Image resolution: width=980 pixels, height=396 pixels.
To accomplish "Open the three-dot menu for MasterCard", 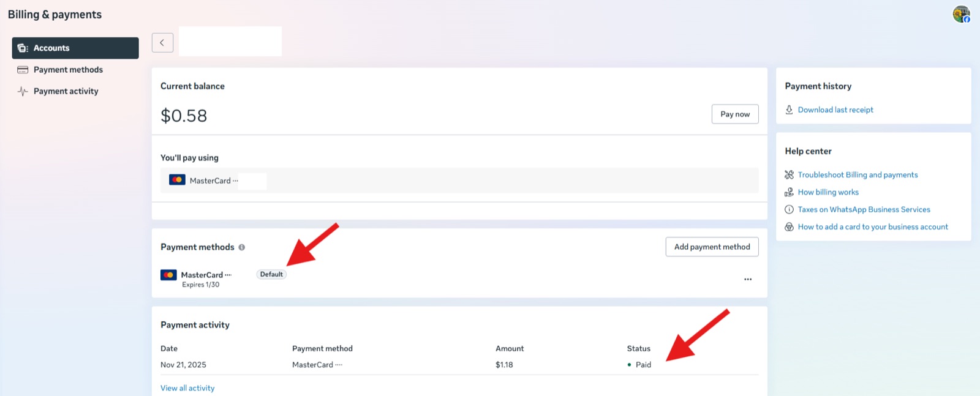I will 748,279.
